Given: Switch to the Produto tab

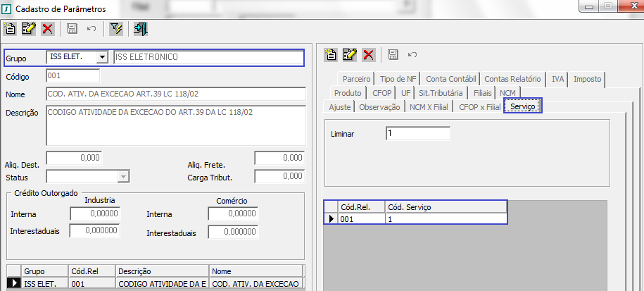Looking at the screenshot, I should point(348,93).
